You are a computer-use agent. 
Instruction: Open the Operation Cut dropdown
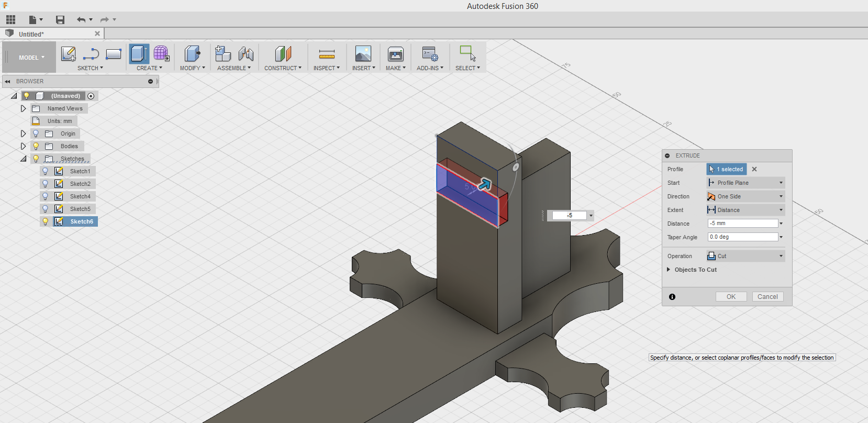pyautogui.click(x=745, y=256)
